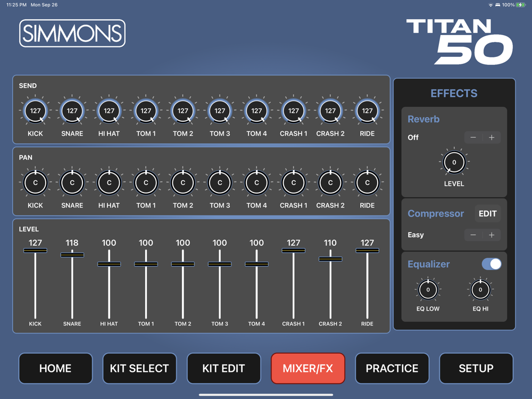The width and height of the screenshot is (532, 399).
Task: Step Compressor preset forward with plus
Action: (x=492, y=235)
